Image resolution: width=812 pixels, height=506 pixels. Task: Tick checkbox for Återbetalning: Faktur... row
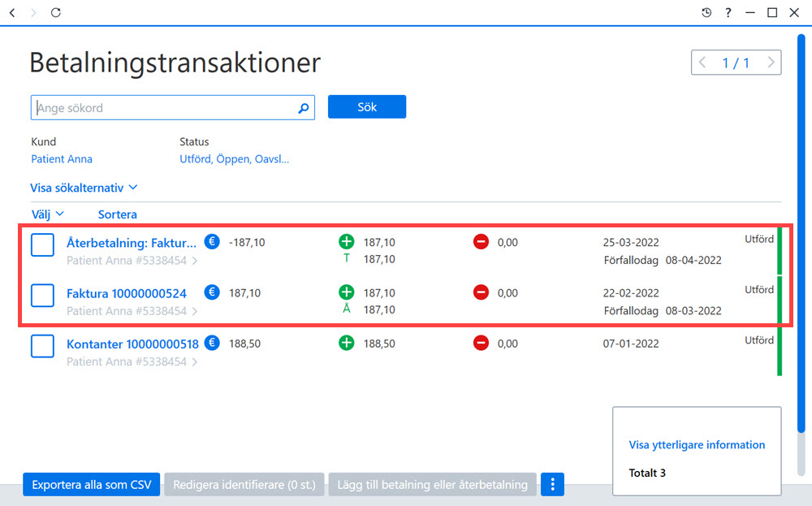point(42,245)
